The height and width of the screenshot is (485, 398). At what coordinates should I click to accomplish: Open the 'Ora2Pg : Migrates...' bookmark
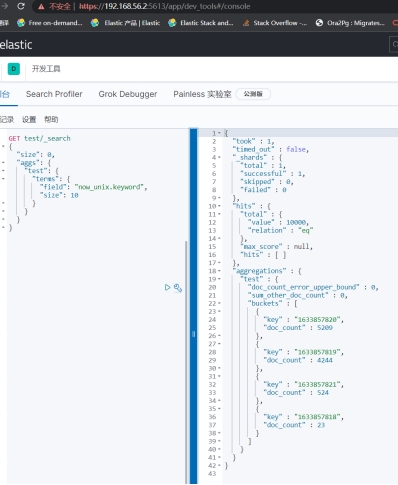click(x=350, y=23)
